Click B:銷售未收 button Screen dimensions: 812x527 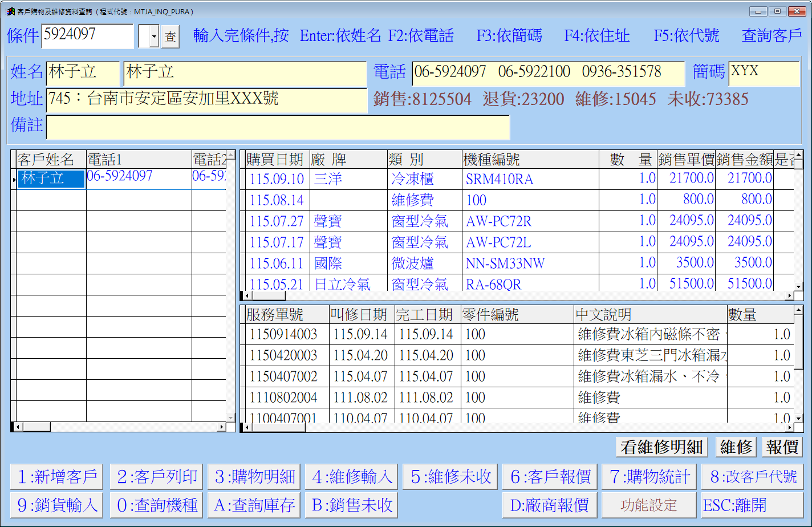click(352, 505)
